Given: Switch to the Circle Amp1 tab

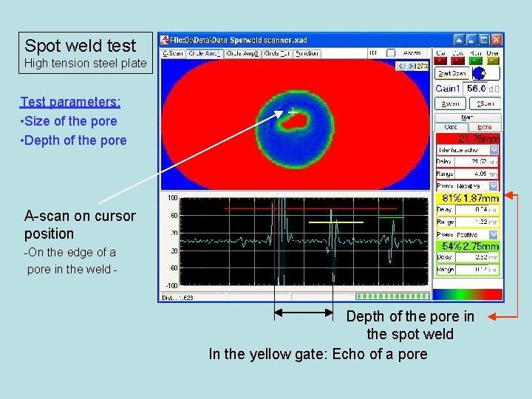Looking at the screenshot, I should click(204, 53).
